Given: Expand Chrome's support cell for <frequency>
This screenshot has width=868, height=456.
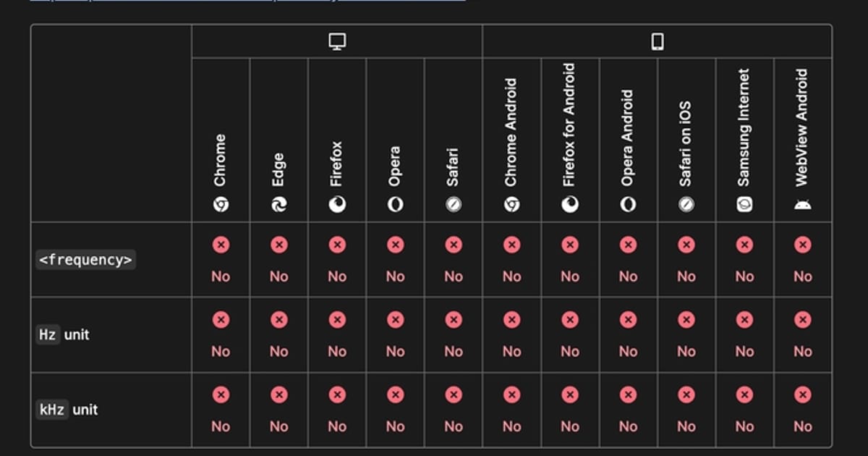Looking at the screenshot, I should pos(221,259).
